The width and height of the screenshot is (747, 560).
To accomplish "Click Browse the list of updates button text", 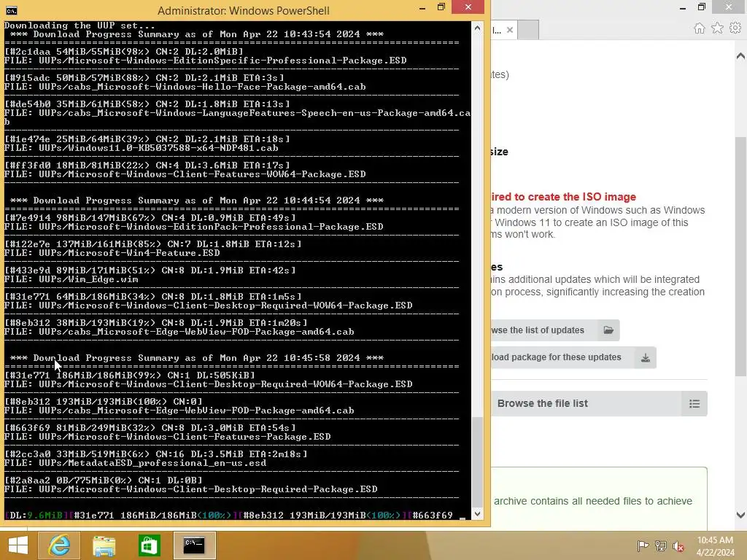I will pyautogui.click(x=538, y=330).
